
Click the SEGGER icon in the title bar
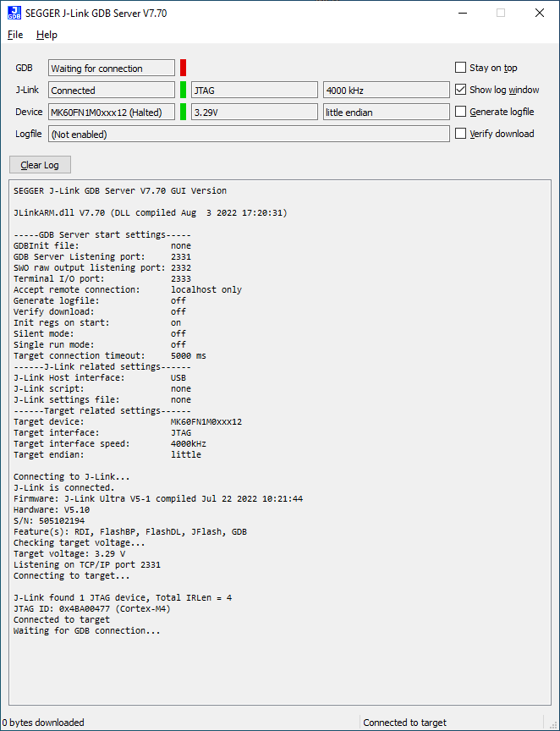13,13
